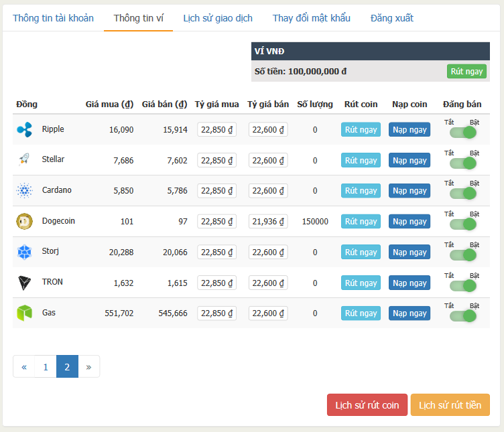Edit Ripple Tỷ giá mua field
The height and width of the screenshot is (432, 504).
pyautogui.click(x=216, y=129)
